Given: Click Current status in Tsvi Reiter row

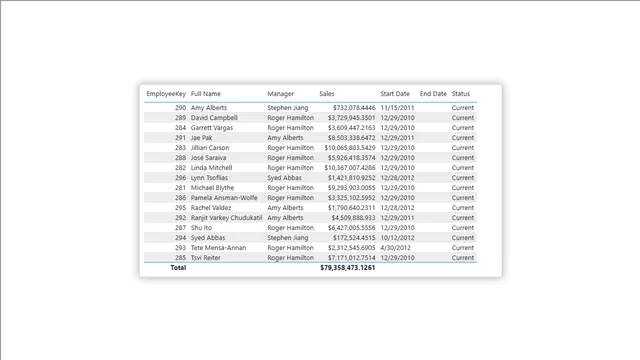Looking at the screenshot, I should click(463, 258).
